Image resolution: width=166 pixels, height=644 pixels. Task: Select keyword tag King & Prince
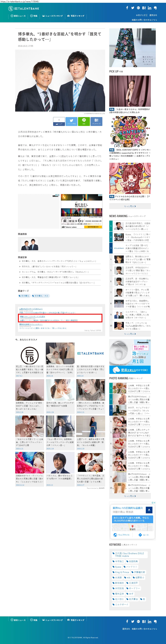point(121,572)
